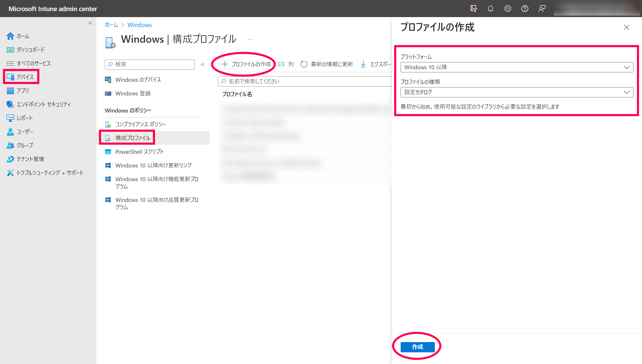The height and width of the screenshot is (364, 642).
Task: Open トラブルシューティング + サポート
Action: click(x=45, y=173)
